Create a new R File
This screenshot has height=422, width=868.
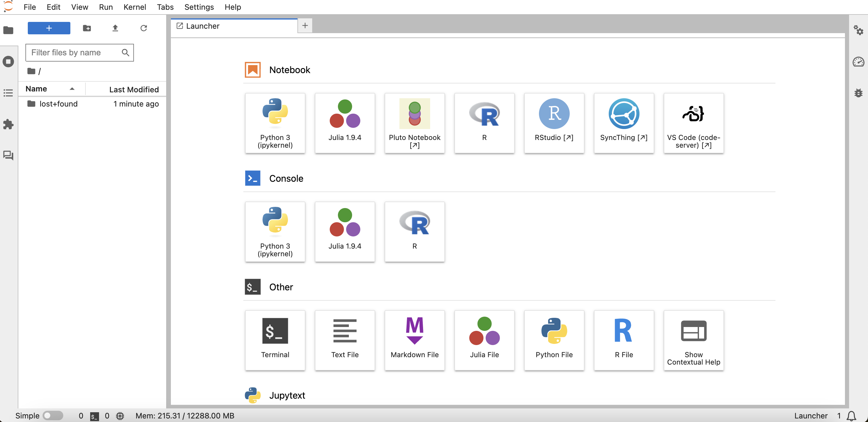[624, 340]
